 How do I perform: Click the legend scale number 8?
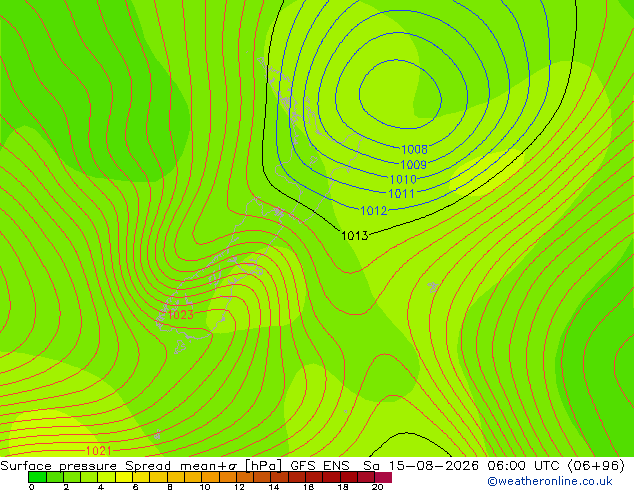click(x=170, y=487)
